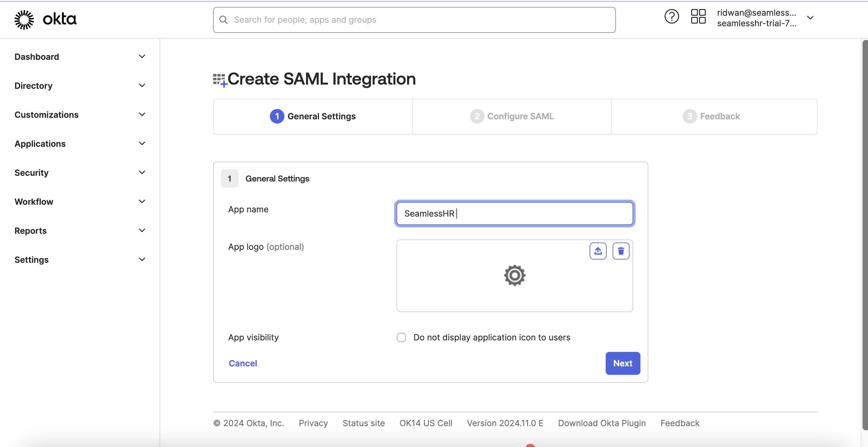Click the Okta sunburst logo
The height and width of the screenshot is (447, 868).
pyautogui.click(x=24, y=20)
